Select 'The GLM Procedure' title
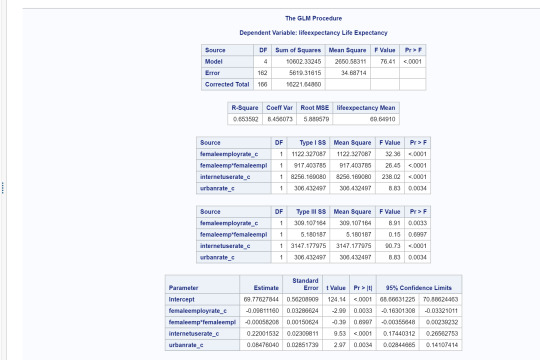 click(x=313, y=18)
